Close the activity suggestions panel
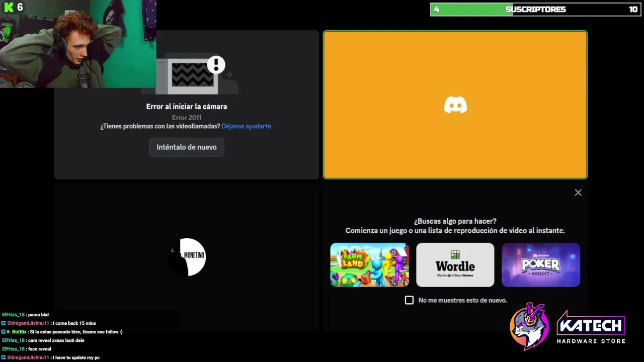Viewport: 644px width, 362px height. (578, 193)
